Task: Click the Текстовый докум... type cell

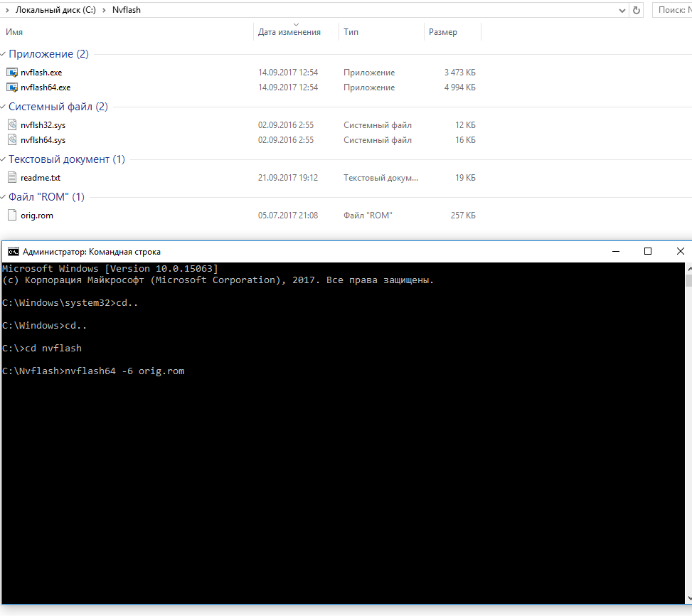Action: pos(381,177)
